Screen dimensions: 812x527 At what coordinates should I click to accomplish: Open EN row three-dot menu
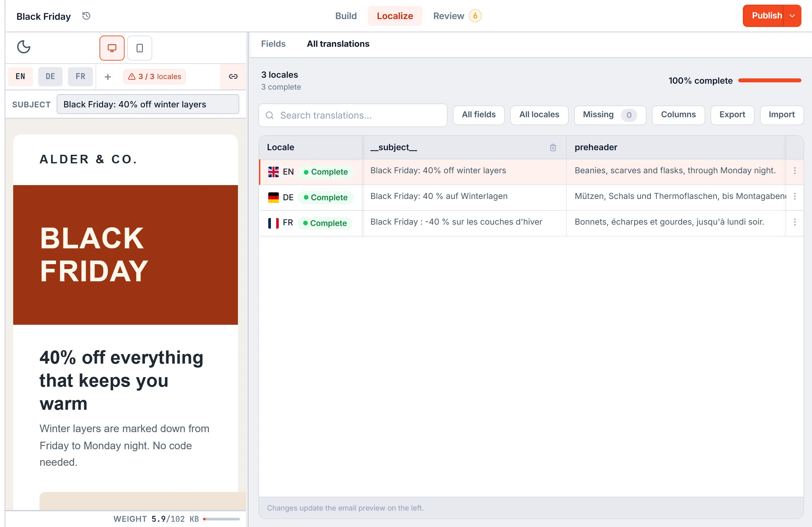pyautogui.click(x=795, y=171)
